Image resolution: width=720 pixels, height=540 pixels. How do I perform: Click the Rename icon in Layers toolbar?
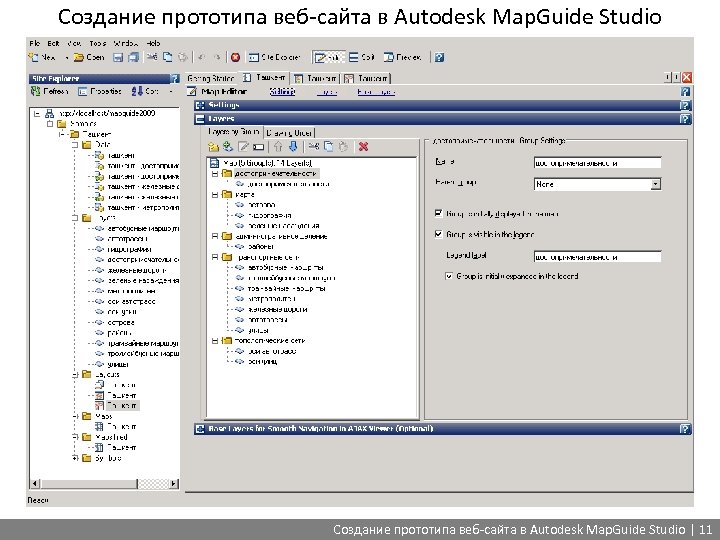259,147
